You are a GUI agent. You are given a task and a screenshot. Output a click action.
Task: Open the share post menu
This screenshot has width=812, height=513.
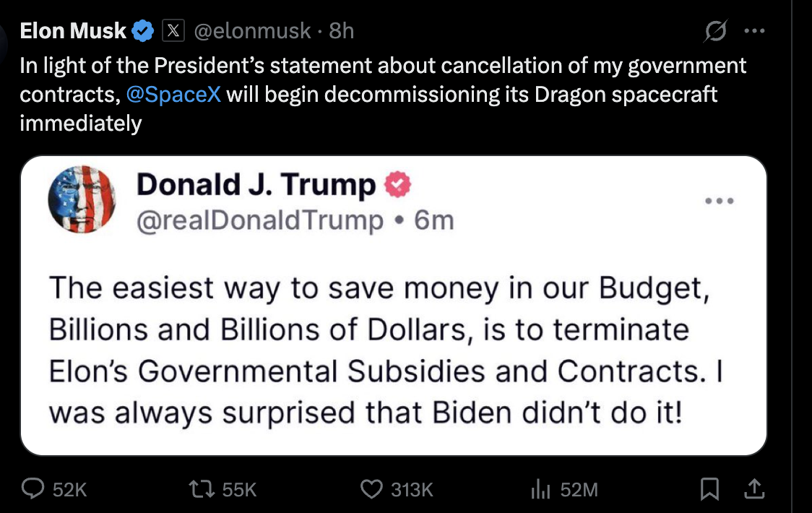tap(753, 490)
